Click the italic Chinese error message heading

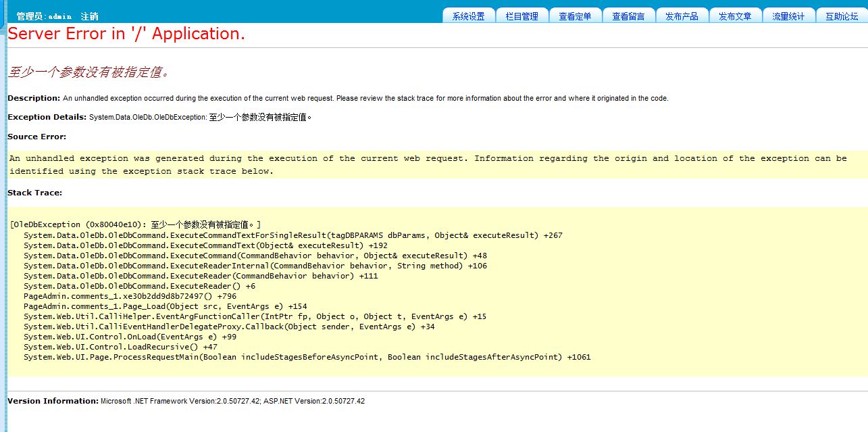click(88, 72)
